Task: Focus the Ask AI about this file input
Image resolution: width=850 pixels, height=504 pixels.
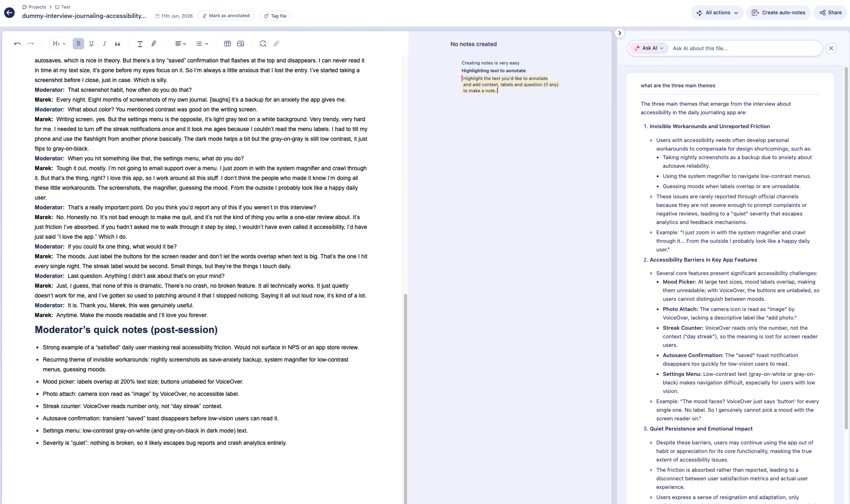Action: point(744,48)
